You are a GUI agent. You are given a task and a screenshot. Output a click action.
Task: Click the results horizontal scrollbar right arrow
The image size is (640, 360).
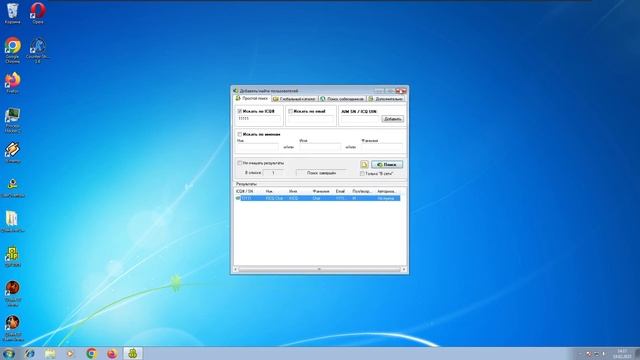[x=404, y=269]
